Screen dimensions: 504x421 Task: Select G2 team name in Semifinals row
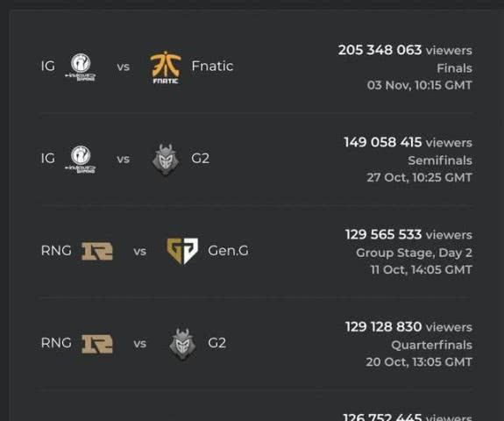[200, 159]
